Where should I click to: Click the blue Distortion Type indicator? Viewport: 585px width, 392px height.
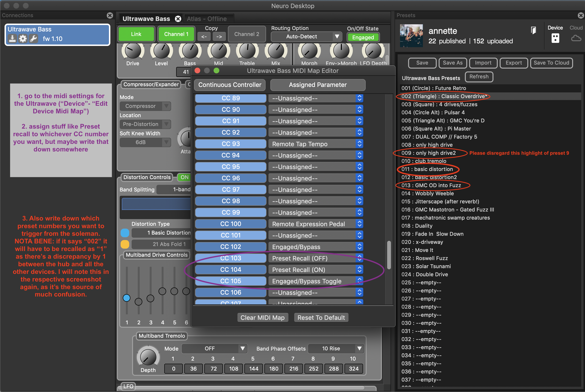pyautogui.click(x=125, y=233)
